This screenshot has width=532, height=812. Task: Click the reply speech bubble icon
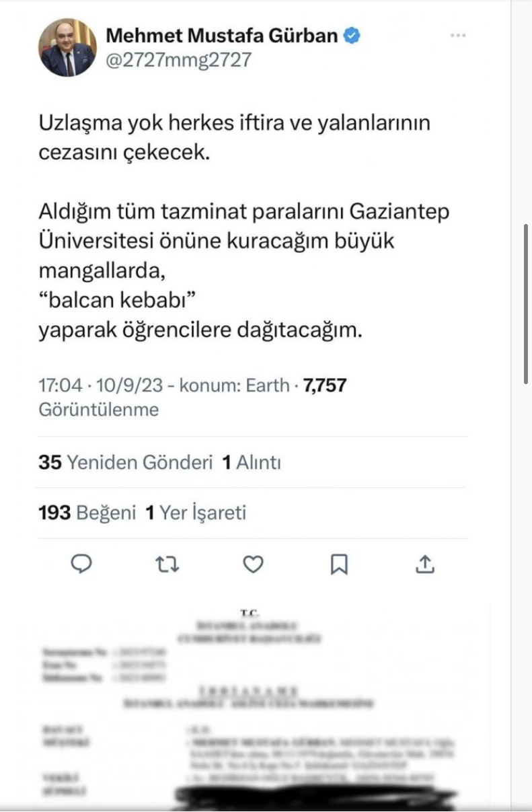point(81,564)
